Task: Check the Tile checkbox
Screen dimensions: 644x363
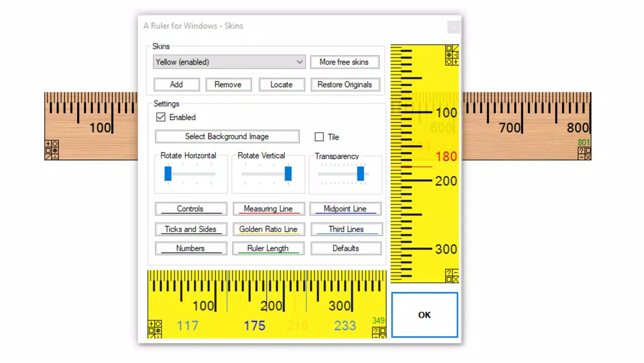Action: pos(319,137)
